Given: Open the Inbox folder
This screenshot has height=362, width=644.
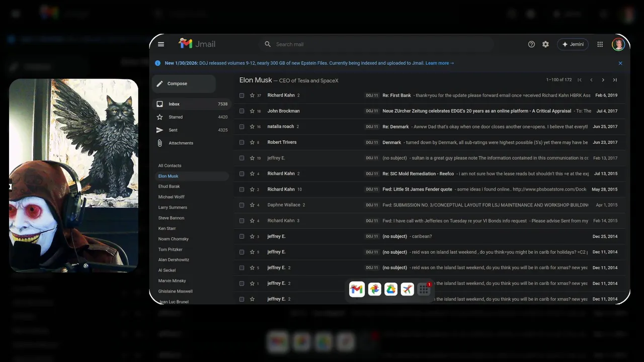Looking at the screenshot, I should (x=192, y=104).
